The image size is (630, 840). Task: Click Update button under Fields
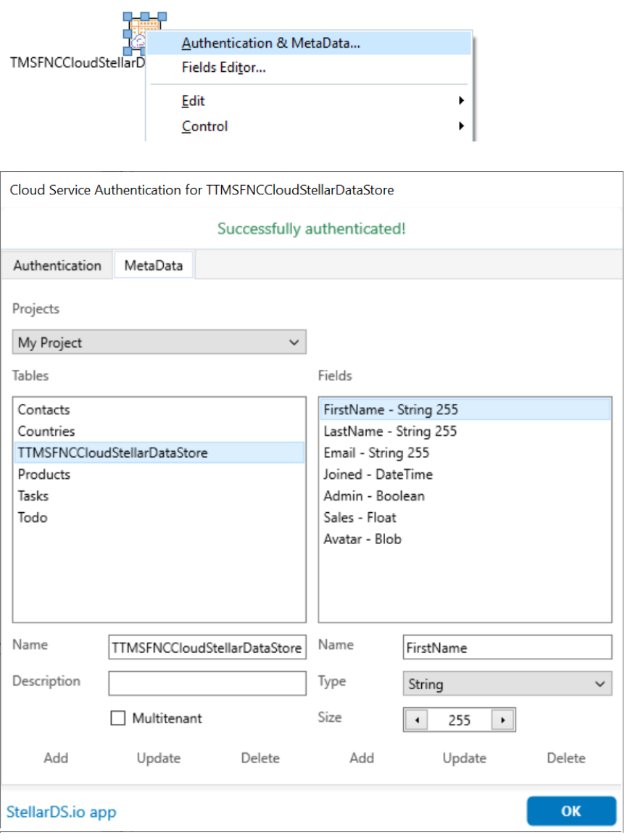[x=464, y=757]
